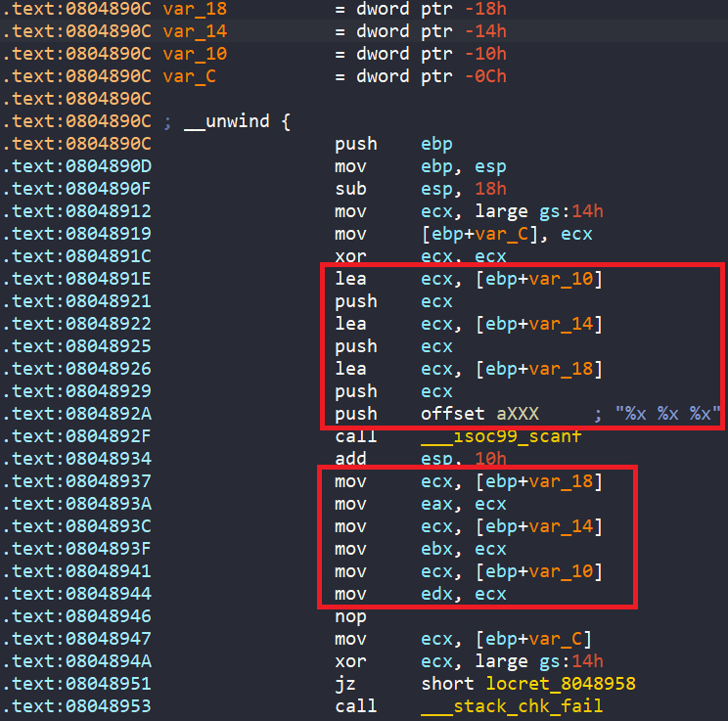Click the aXXX offset operand
This screenshot has height=721, width=728.
pos(518,414)
